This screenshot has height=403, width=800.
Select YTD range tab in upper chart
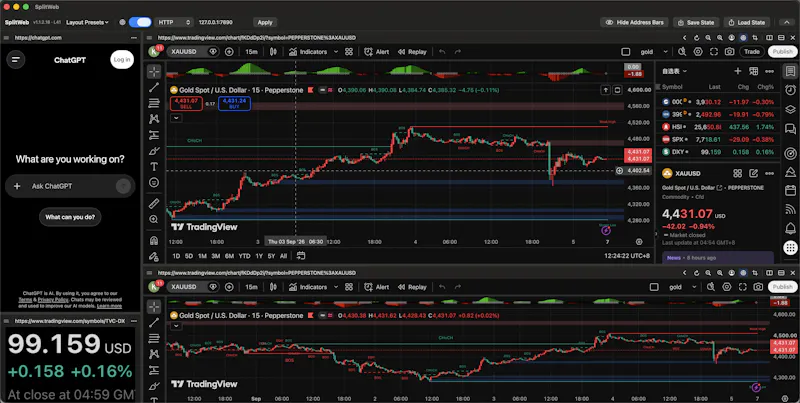pos(244,256)
